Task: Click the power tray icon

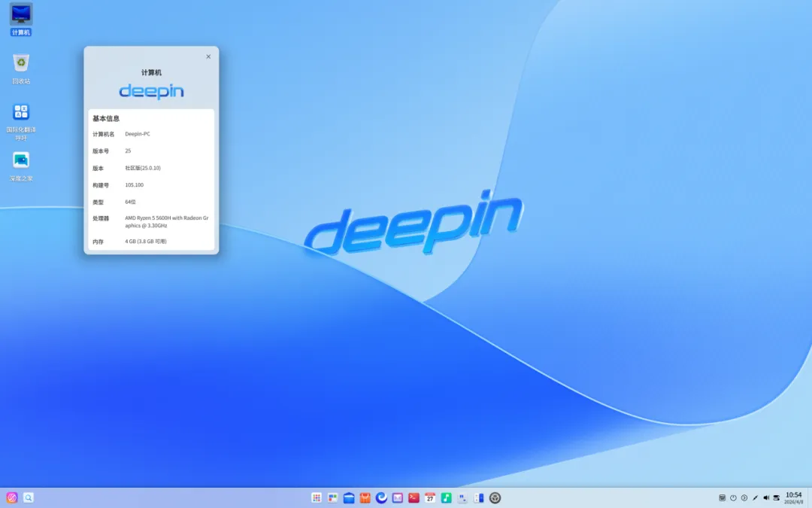Action: tap(733, 497)
